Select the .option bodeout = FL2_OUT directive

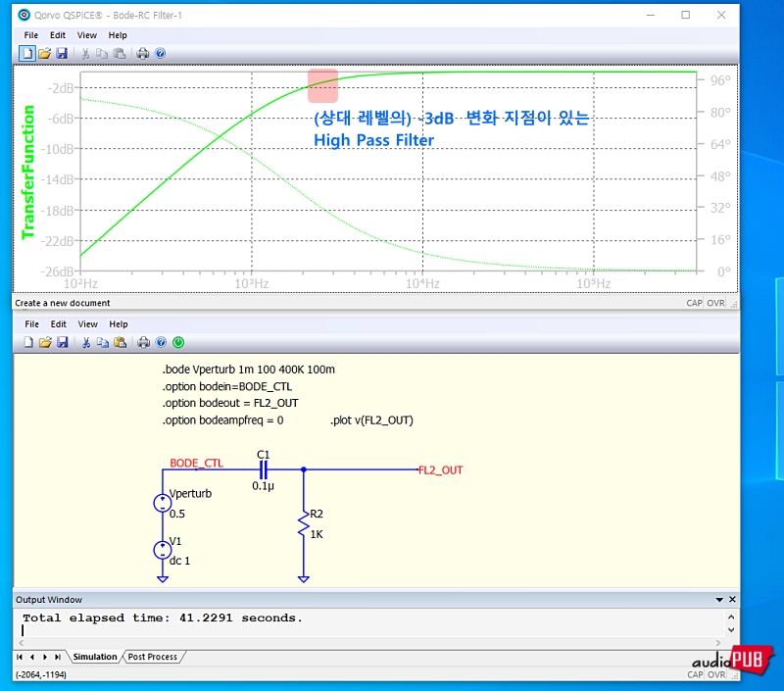tap(230, 403)
